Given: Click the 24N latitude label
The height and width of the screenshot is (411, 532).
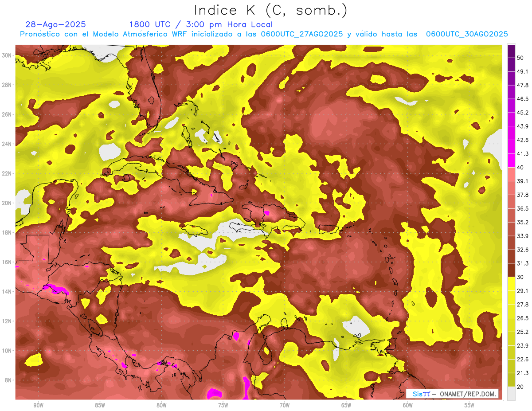Looking at the screenshot, I should coord(6,144).
